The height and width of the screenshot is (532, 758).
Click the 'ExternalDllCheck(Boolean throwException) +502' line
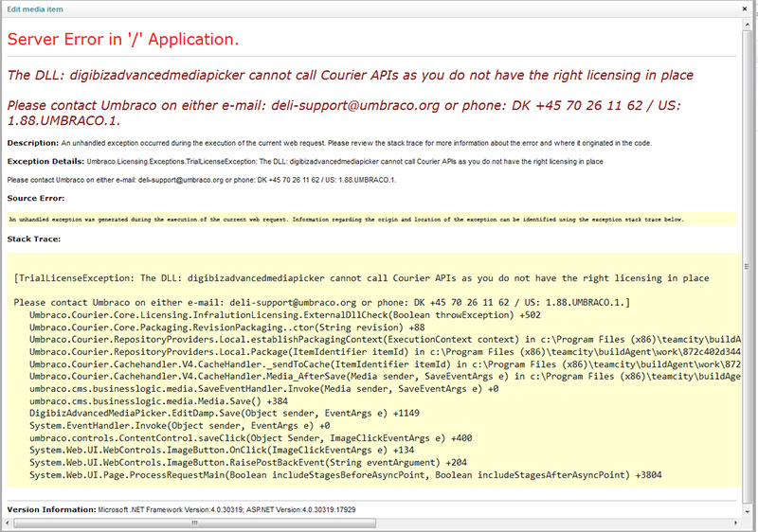tap(285, 315)
